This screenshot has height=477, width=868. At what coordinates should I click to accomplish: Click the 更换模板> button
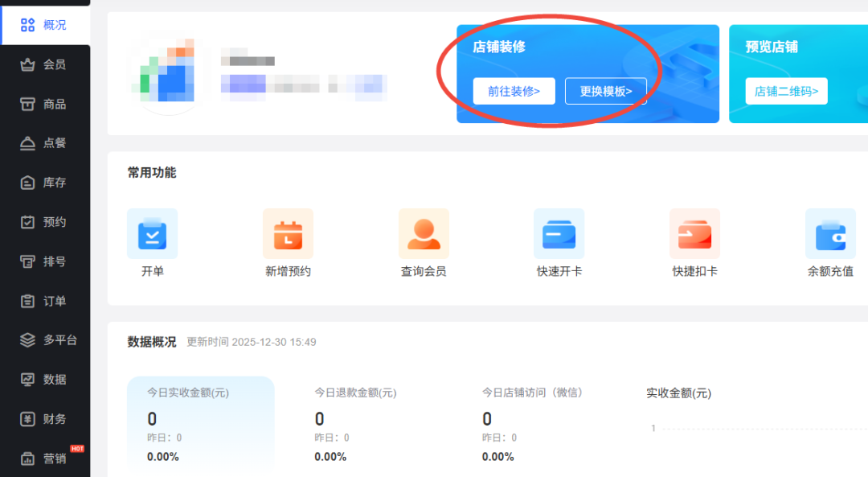605,91
